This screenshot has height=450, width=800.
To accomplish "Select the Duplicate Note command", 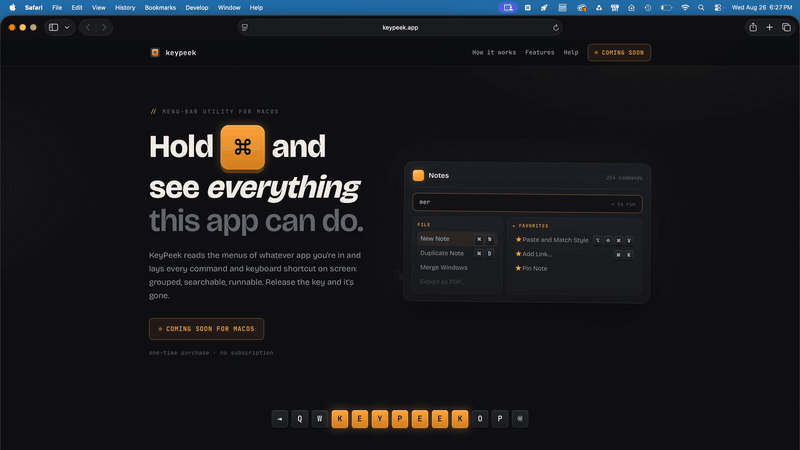I will click(457, 253).
